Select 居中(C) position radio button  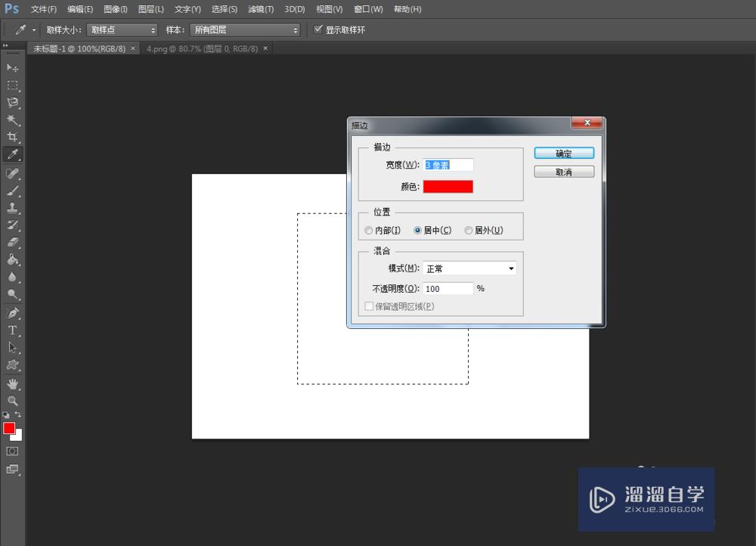417,231
